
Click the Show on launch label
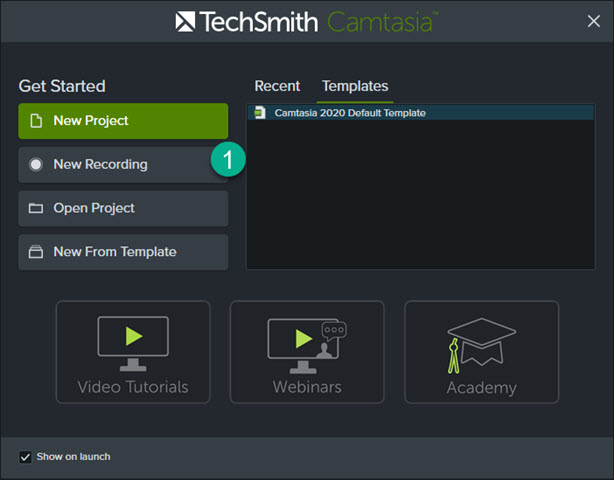(74, 457)
